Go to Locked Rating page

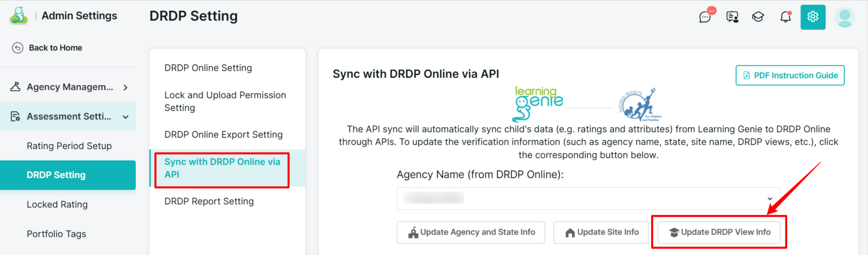[57, 205]
